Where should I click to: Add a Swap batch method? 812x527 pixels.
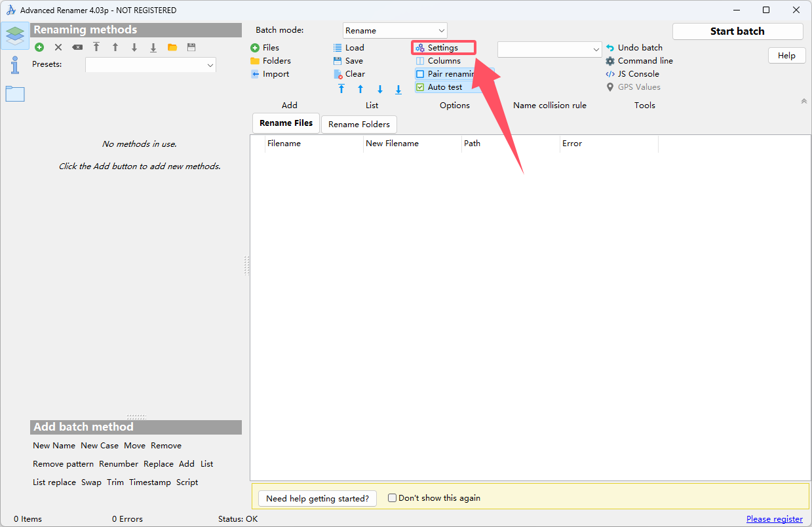[x=92, y=482]
